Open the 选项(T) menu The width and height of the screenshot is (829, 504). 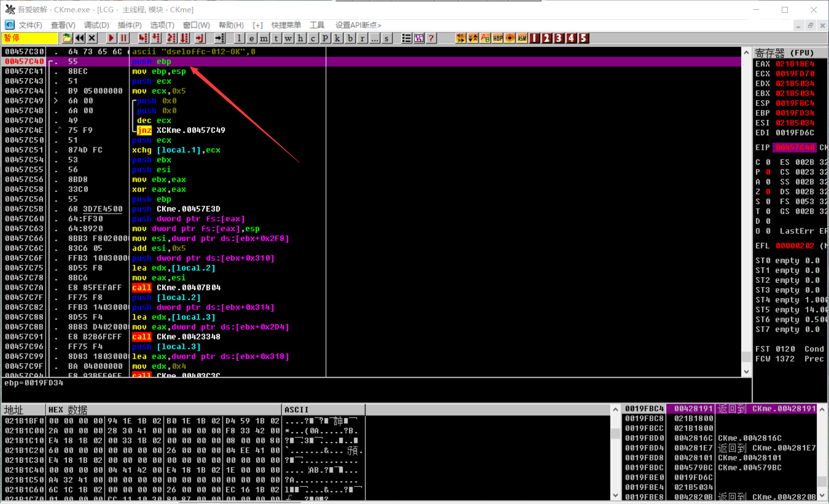[162, 25]
